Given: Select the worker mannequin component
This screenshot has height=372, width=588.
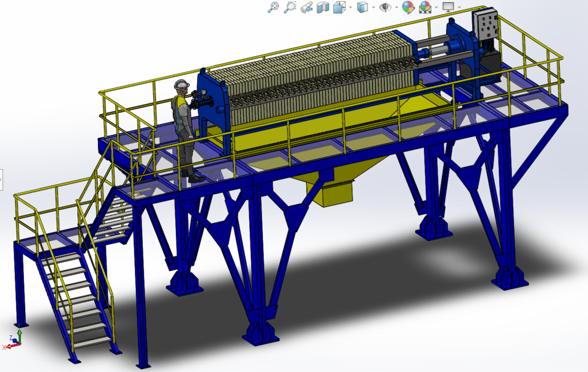Looking at the screenshot, I should pos(183,116).
